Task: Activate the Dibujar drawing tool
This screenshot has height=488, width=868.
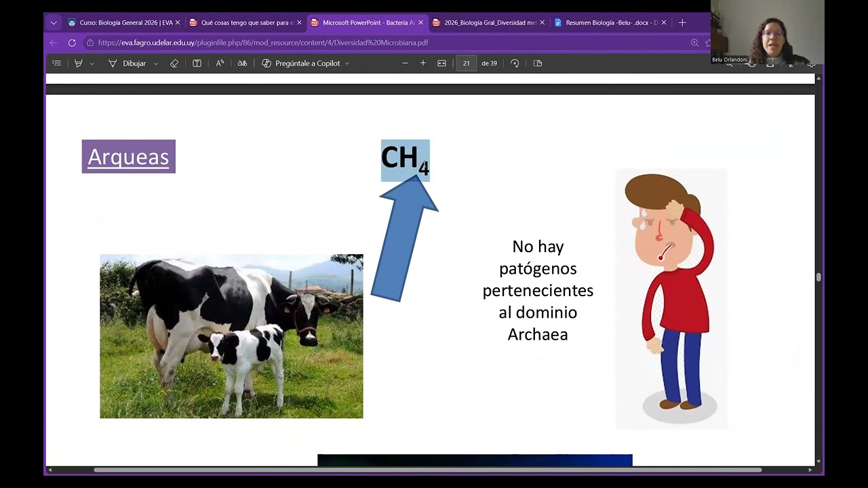Action: pyautogui.click(x=127, y=63)
